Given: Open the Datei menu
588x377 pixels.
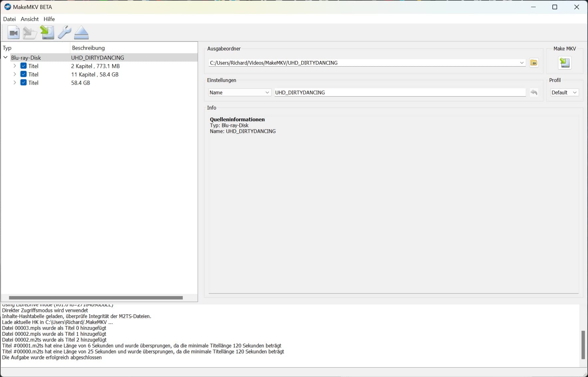Looking at the screenshot, I should 9,19.
